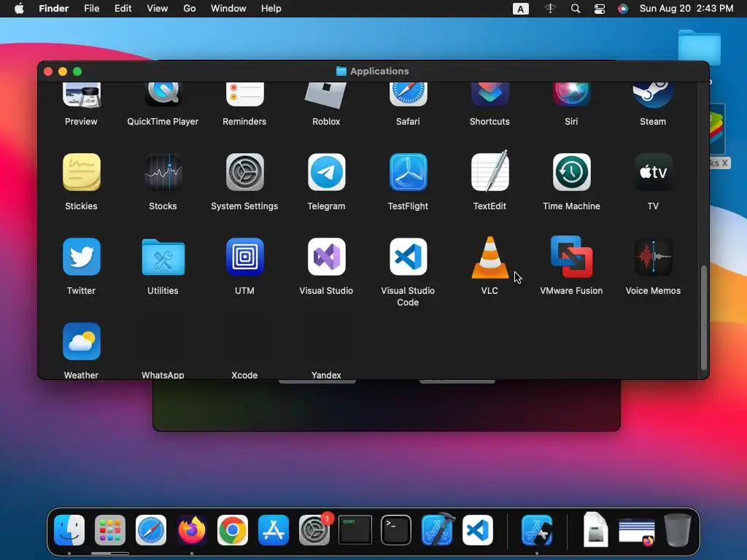Select the Xcode label
The height and width of the screenshot is (560, 747).
[x=245, y=375]
